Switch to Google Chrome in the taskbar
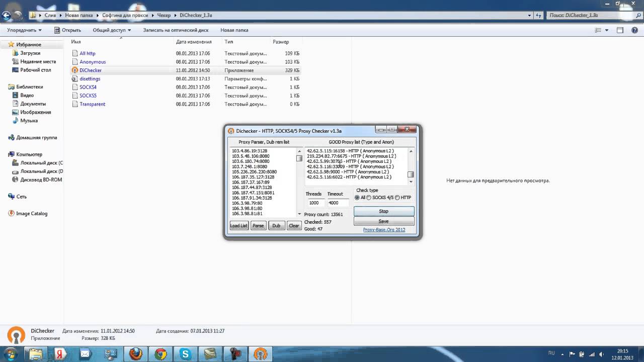The image size is (644, 362). point(160,354)
